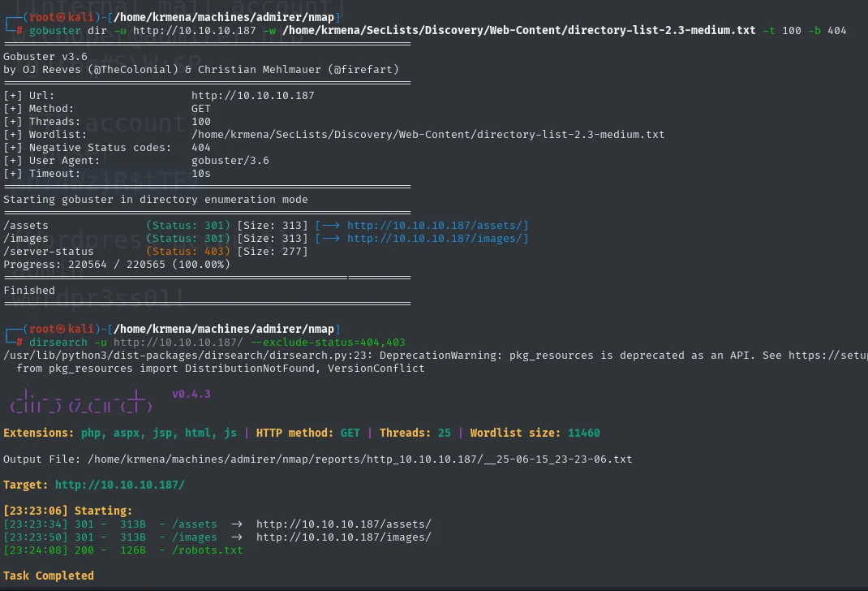Click Status: 301 on the /assets line
This screenshot has height=591, width=868.
pos(188,226)
